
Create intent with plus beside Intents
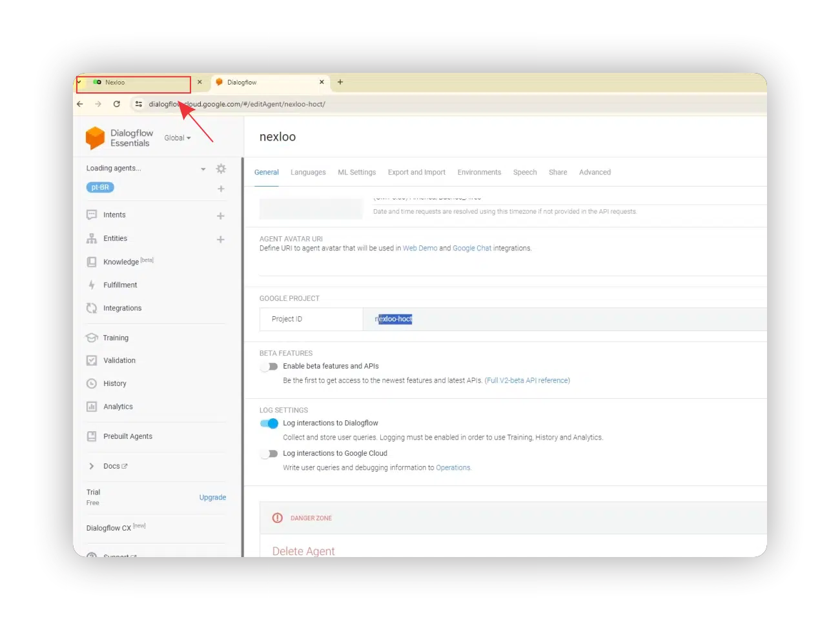(221, 216)
